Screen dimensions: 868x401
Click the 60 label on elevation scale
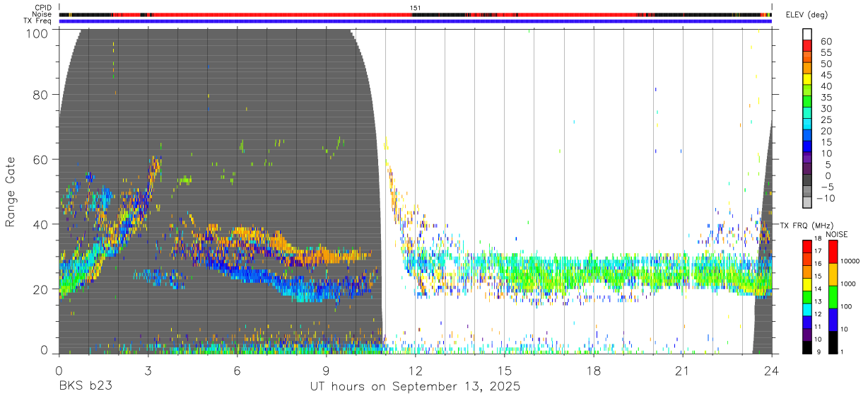[x=825, y=41]
